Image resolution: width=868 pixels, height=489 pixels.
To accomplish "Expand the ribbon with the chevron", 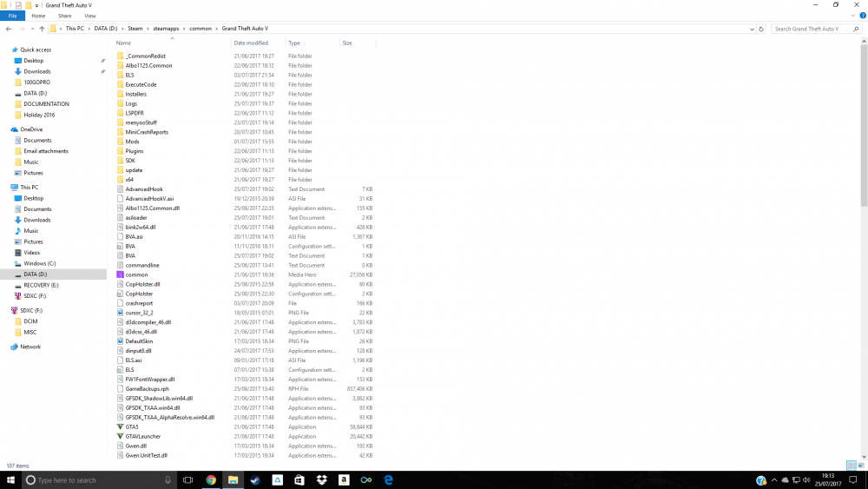I will [853, 16].
